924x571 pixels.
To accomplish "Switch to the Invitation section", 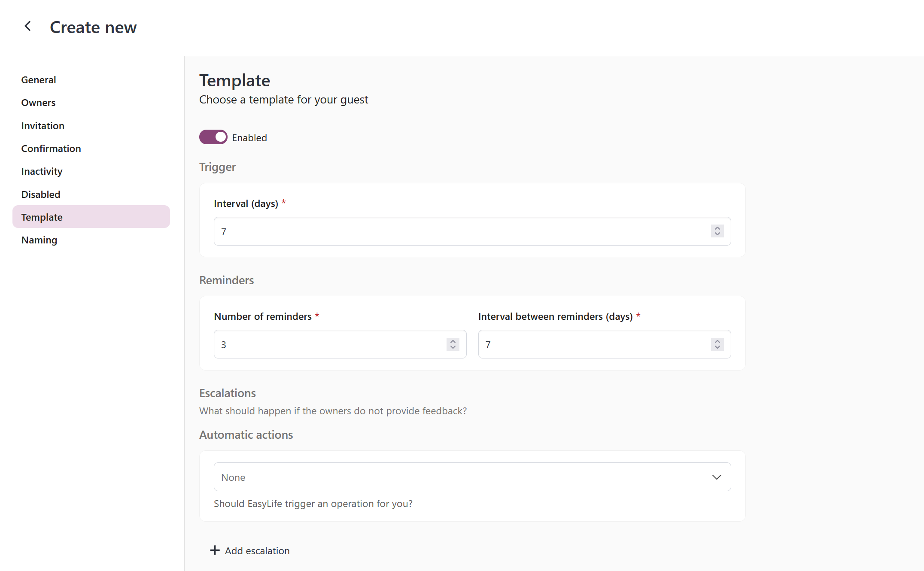I will click(43, 126).
